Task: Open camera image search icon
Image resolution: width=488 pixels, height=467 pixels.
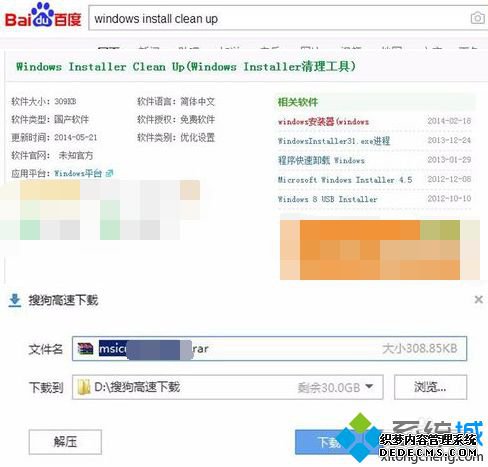Action: [477, 18]
